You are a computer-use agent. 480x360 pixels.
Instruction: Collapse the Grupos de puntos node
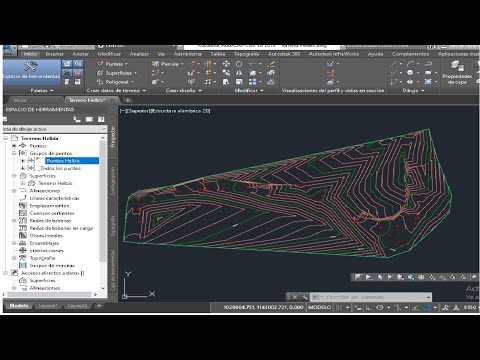tap(14, 153)
